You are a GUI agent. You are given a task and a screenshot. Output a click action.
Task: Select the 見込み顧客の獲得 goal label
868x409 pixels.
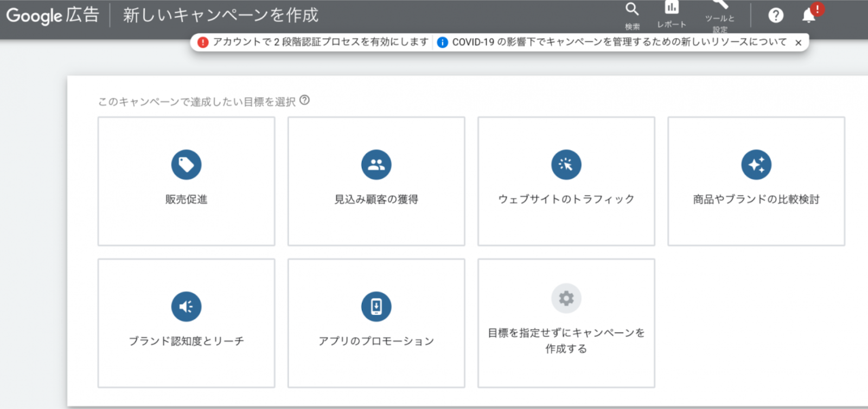click(x=376, y=199)
